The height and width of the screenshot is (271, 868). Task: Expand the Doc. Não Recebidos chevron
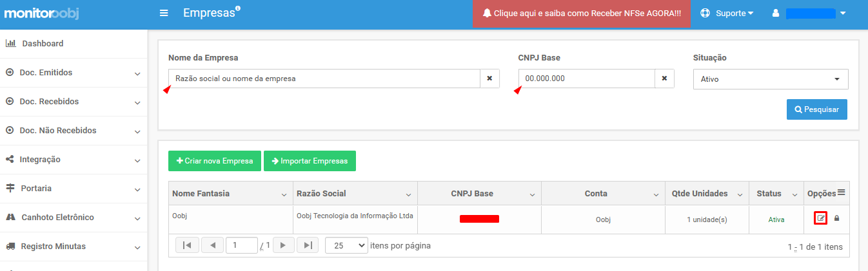pyautogui.click(x=137, y=131)
